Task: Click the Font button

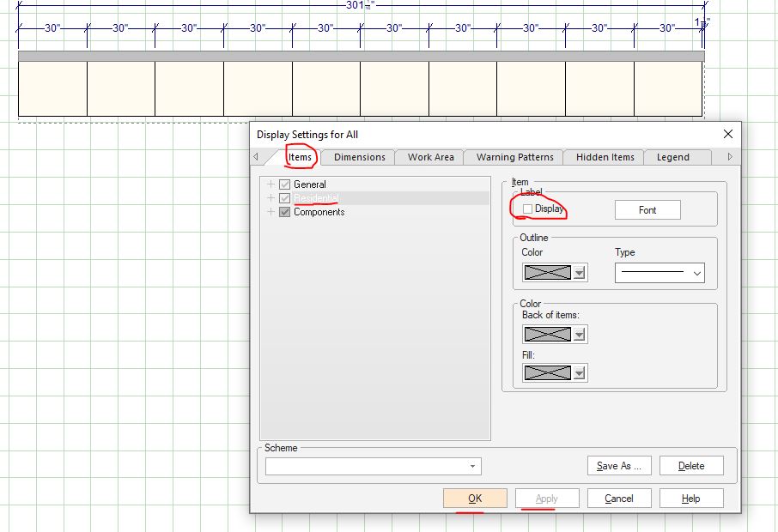Action: [647, 210]
